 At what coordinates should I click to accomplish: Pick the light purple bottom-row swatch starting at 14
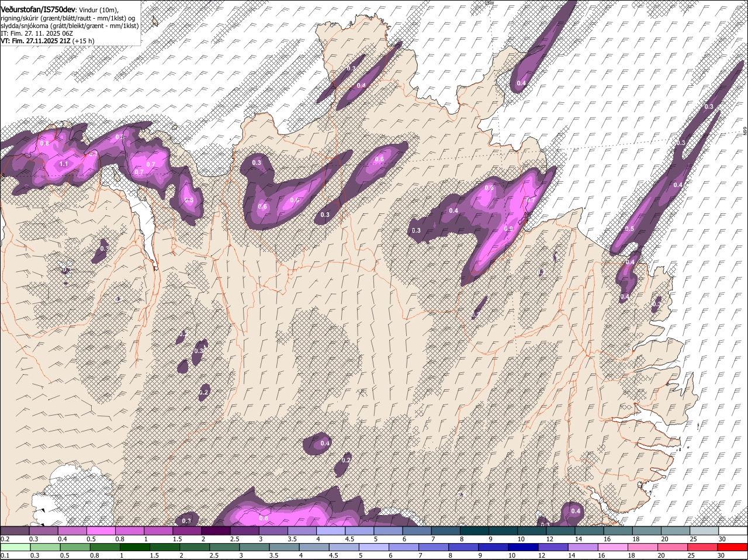pos(583,547)
